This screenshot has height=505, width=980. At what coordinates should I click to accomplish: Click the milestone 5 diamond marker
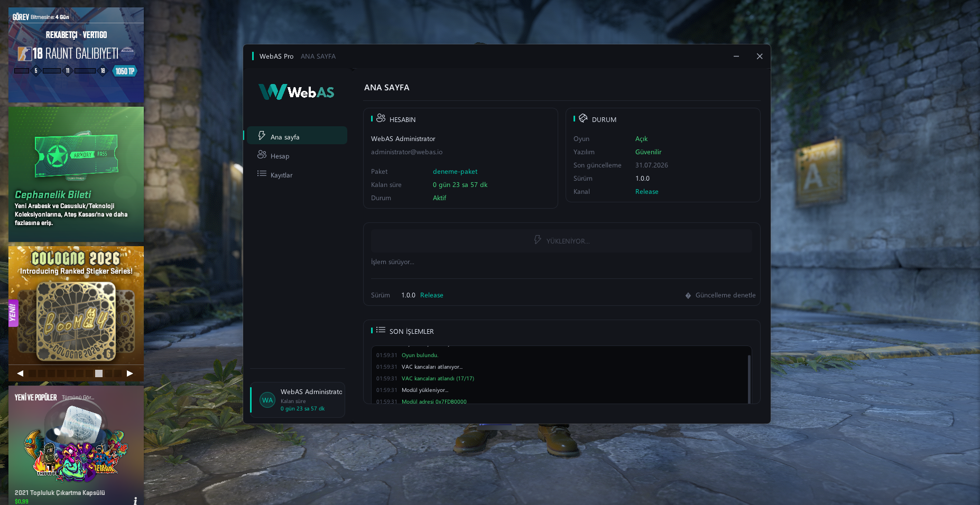click(36, 71)
